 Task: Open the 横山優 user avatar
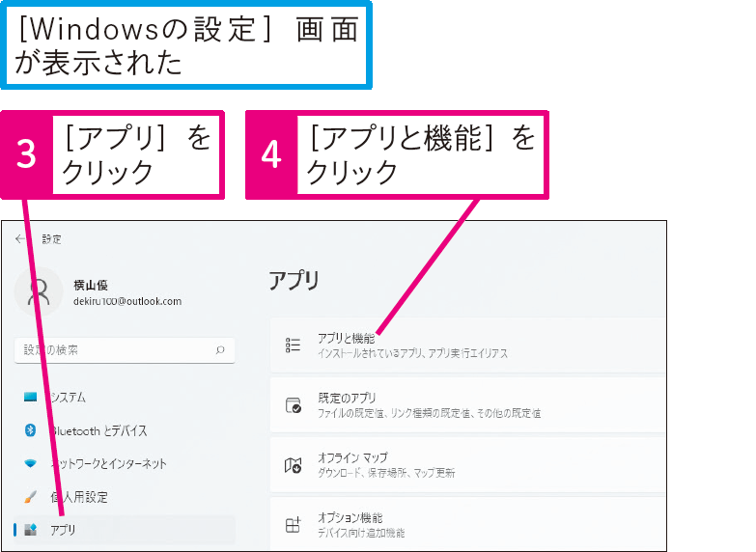click(x=39, y=291)
